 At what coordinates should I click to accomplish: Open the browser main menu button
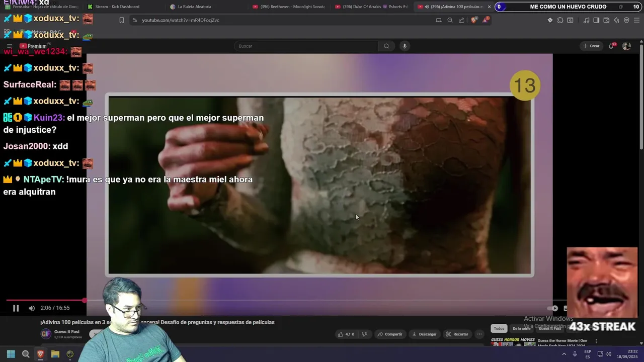point(637,20)
